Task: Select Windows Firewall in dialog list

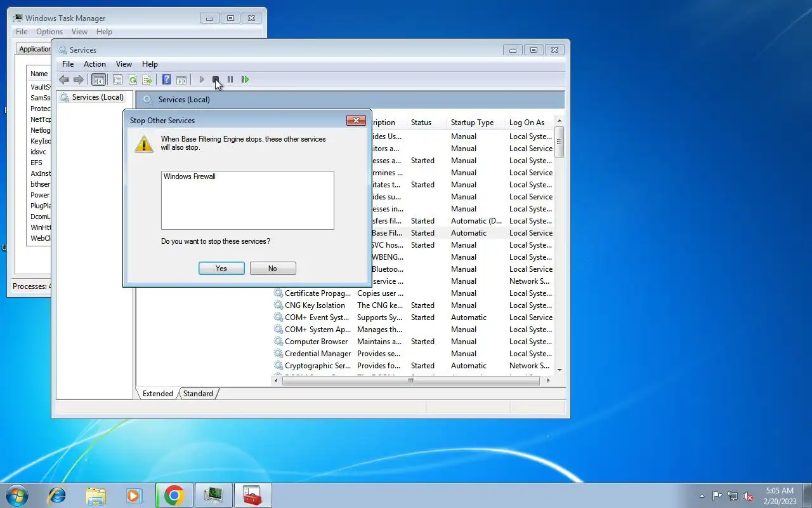Action: click(190, 177)
